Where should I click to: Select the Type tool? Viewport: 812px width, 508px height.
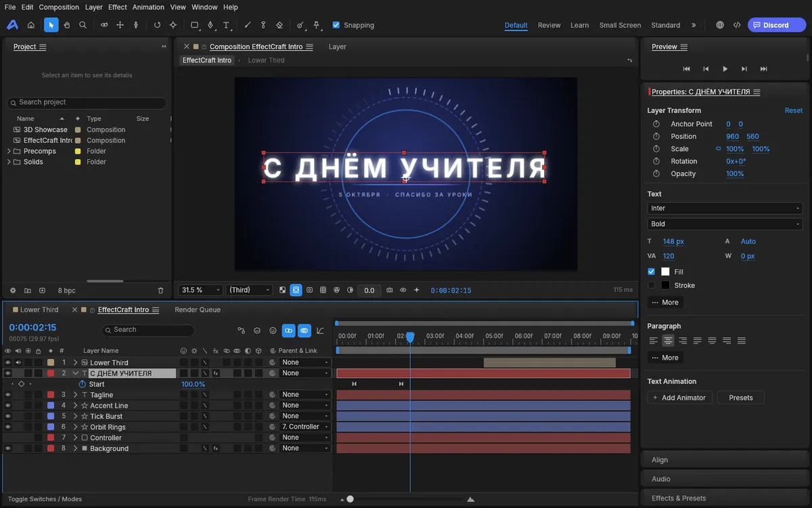click(x=226, y=25)
